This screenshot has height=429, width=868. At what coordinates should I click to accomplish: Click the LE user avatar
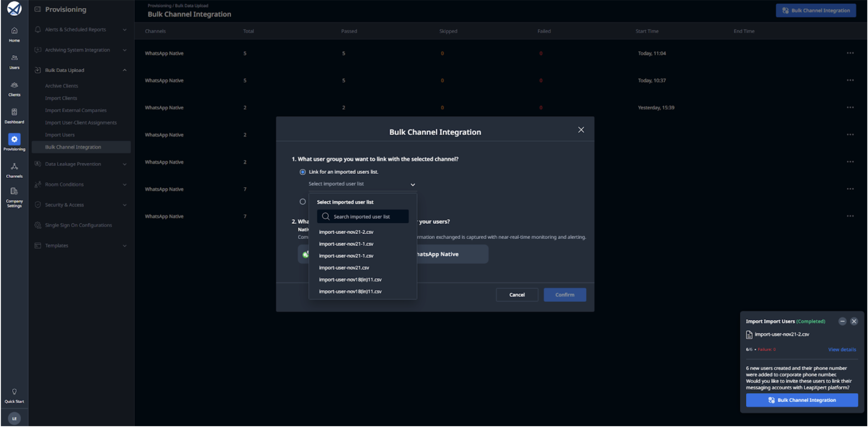pyautogui.click(x=14, y=419)
